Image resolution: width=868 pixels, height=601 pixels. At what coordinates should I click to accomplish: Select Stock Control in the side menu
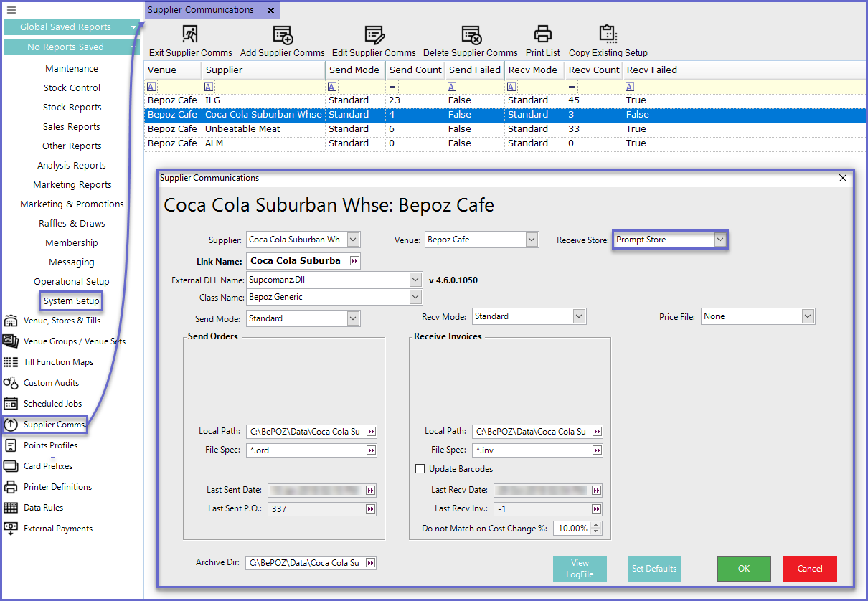click(72, 88)
